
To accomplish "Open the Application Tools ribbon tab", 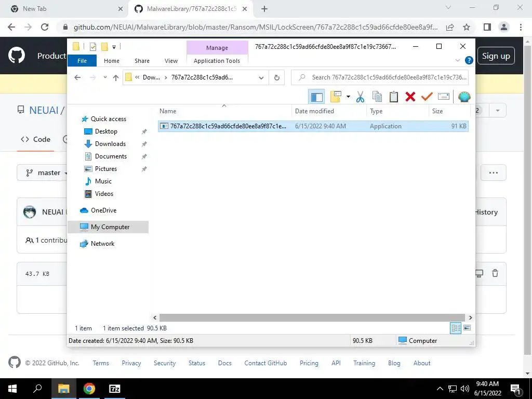I will pyautogui.click(x=217, y=61).
